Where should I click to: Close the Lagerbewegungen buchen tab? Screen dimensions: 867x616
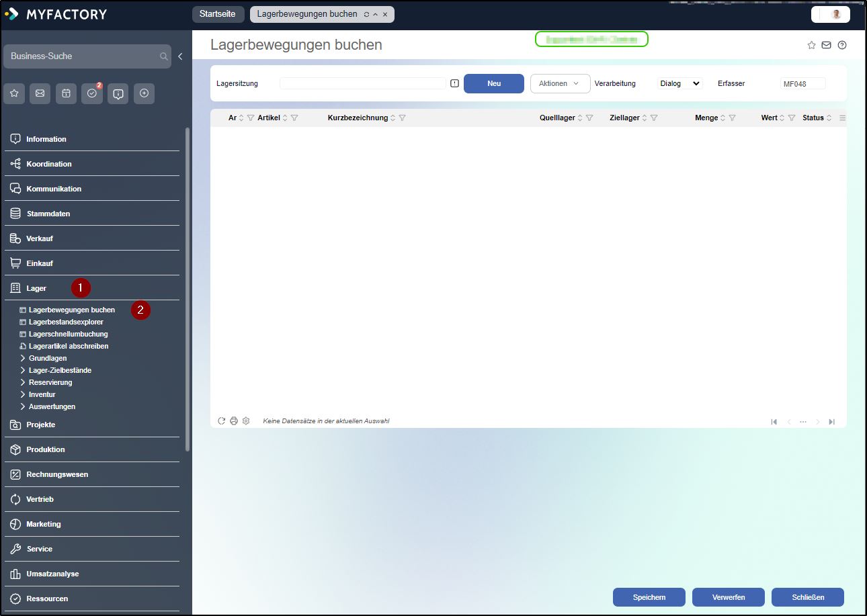(385, 14)
